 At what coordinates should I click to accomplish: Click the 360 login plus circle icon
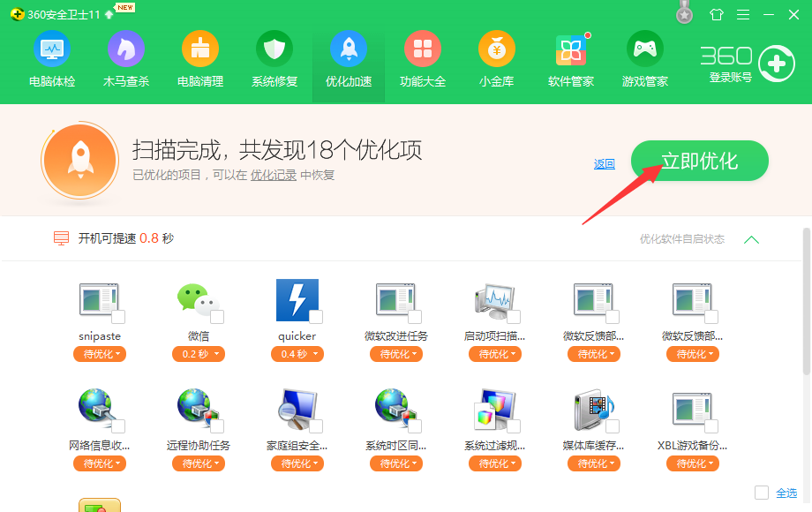777,64
